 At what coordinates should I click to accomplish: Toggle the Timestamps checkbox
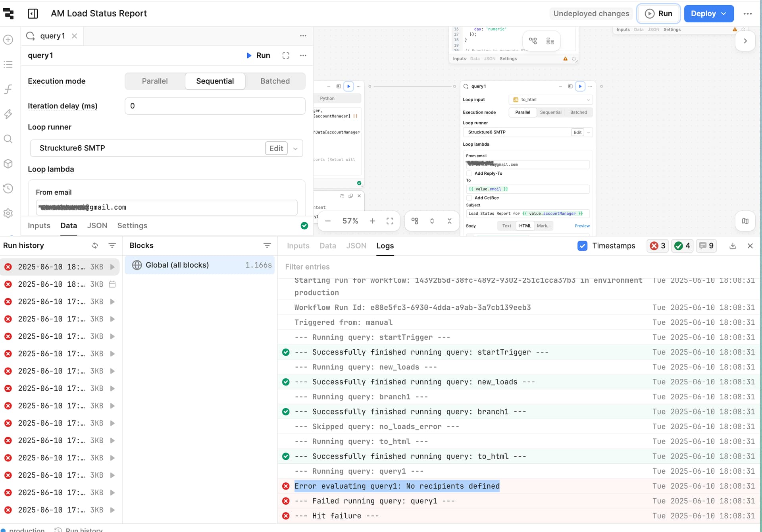583,246
